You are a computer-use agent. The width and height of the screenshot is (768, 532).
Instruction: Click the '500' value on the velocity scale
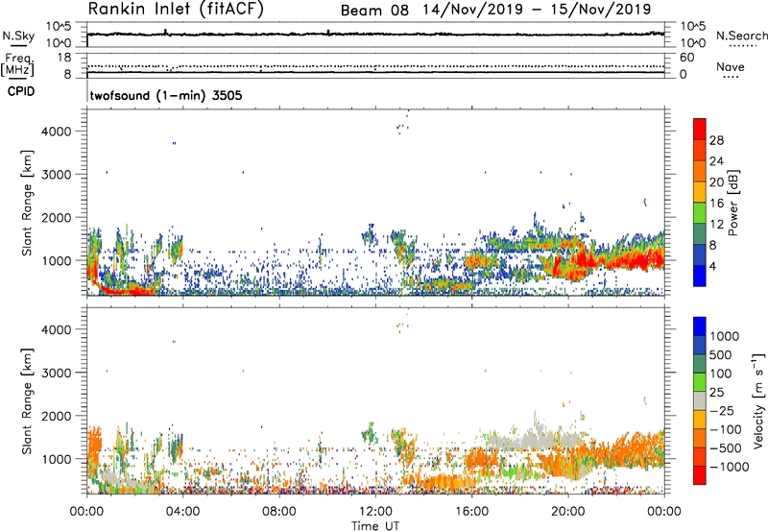[x=721, y=355]
